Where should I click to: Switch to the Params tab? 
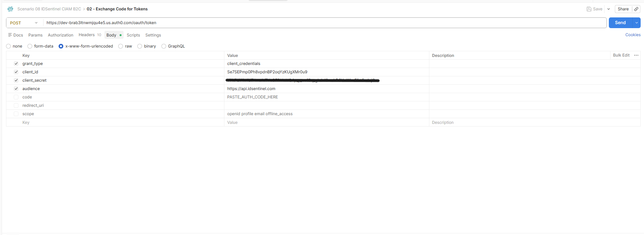point(35,35)
